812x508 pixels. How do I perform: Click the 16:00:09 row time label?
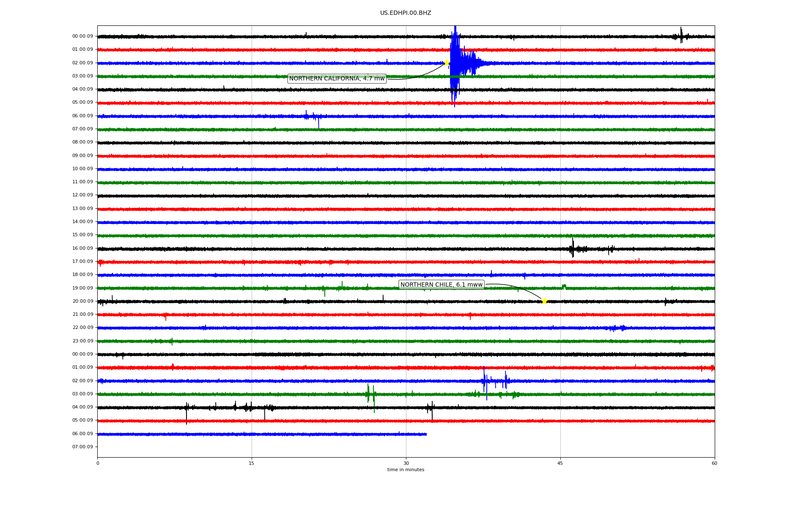(82, 248)
